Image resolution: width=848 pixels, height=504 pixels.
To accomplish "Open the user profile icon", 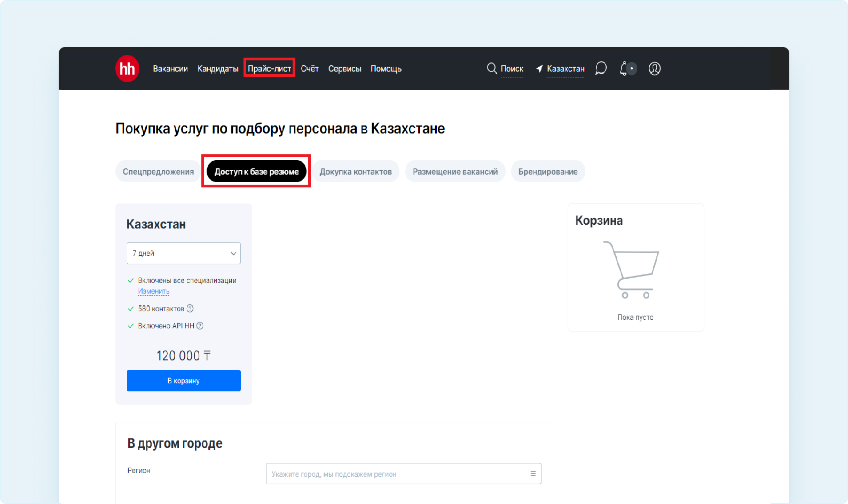I will (655, 68).
